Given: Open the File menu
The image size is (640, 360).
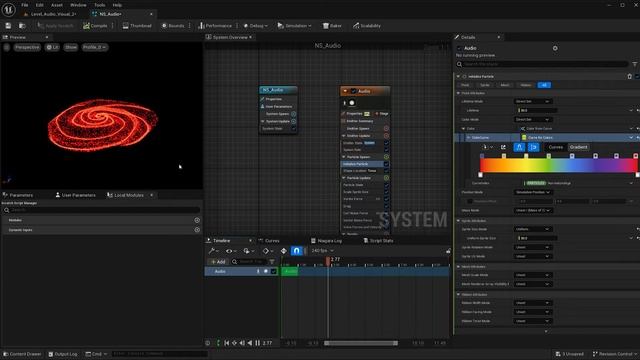Looking at the screenshot, I should coord(24,5).
